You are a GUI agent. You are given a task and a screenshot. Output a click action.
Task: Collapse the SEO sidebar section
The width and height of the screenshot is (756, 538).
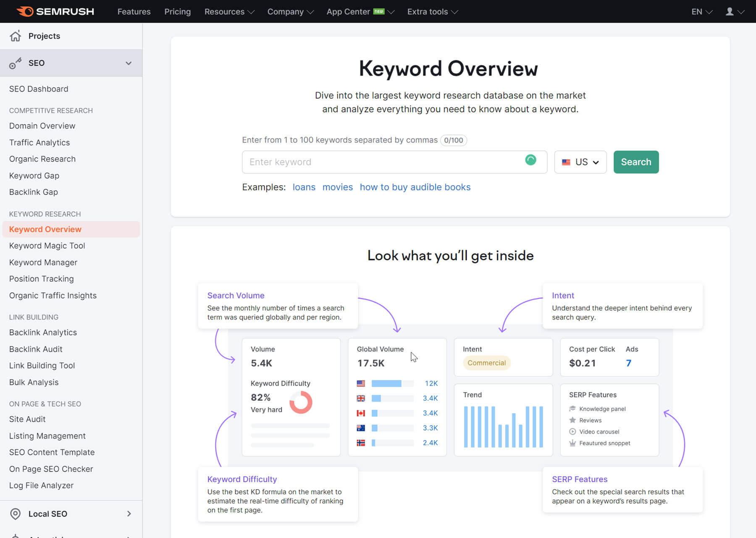[x=129, y=63]
